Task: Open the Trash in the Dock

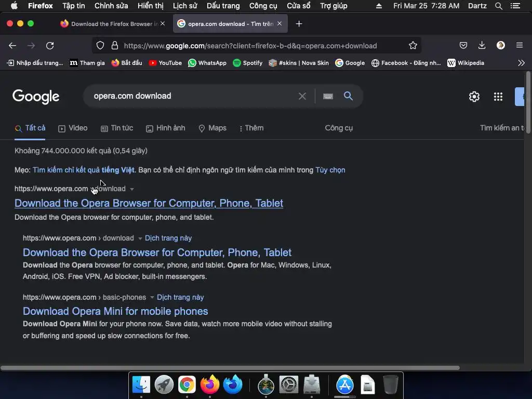Action: [390, 384]
